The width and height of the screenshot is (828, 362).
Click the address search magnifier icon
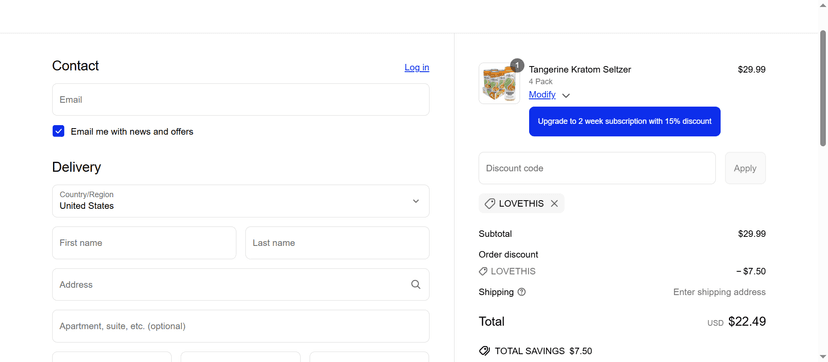click(416, 284)
